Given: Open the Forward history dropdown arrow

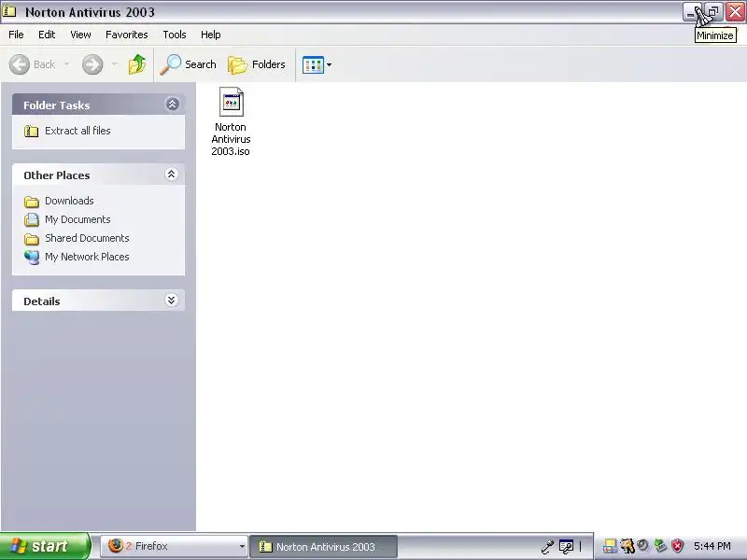Looking at the screenshot, I should click(114, 63).
